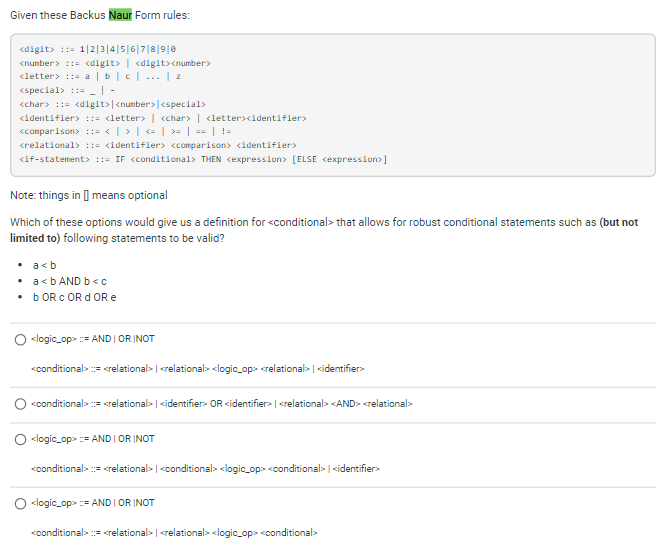Select the radio button for relational logic_op conditional option
The height and width of the screenshot is (551, 665).
tap(20, 504)
